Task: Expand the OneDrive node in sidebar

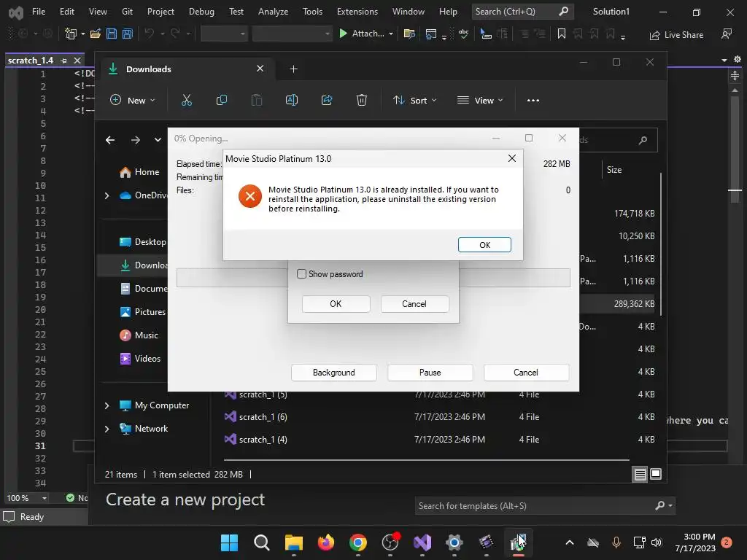Action: coord(107,195)
